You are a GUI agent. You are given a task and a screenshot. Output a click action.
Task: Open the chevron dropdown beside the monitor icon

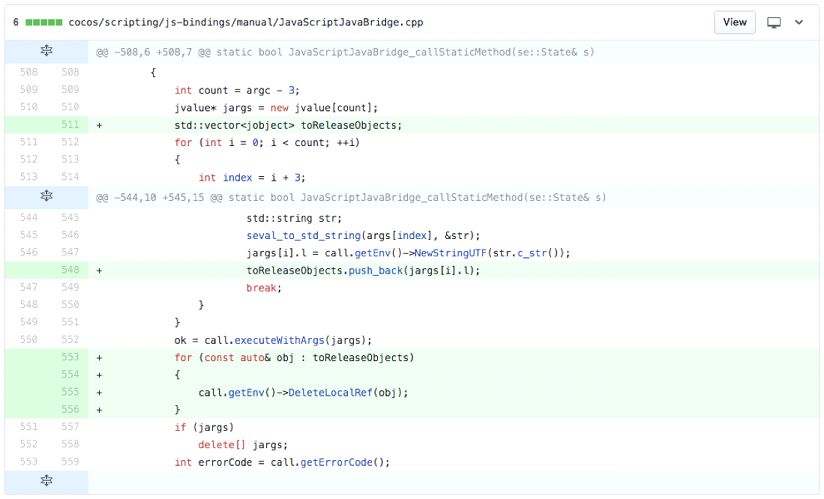[x=799, y=22]
